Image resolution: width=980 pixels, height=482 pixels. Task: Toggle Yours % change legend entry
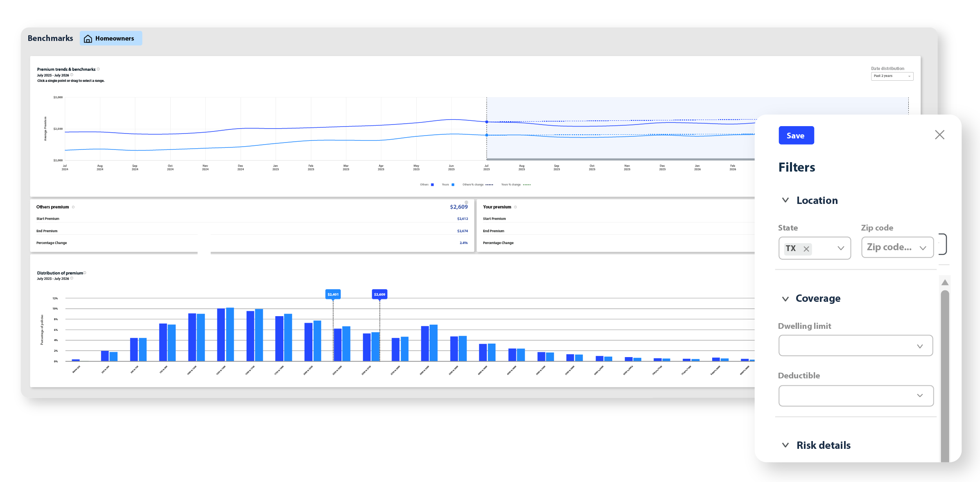coord(516,185)
